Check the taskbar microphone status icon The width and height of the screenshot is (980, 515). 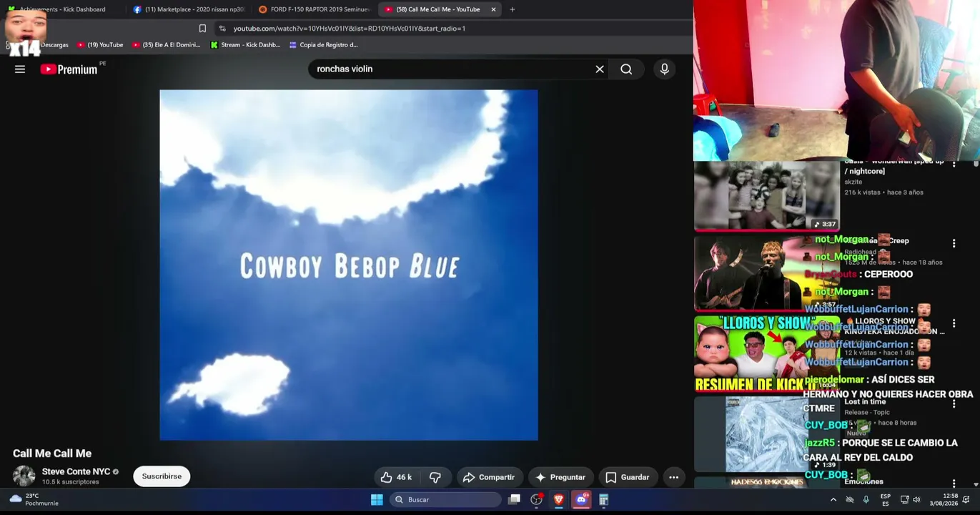click(x=866, y=500)
